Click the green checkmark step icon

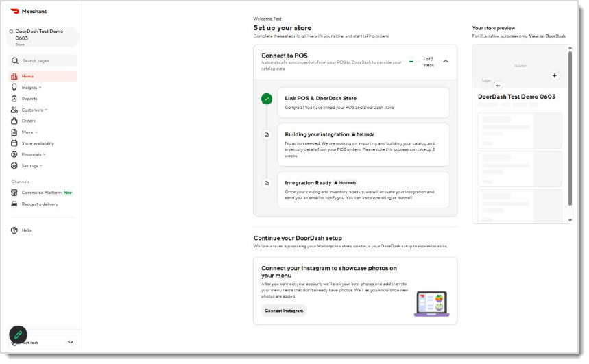point(267,99)
